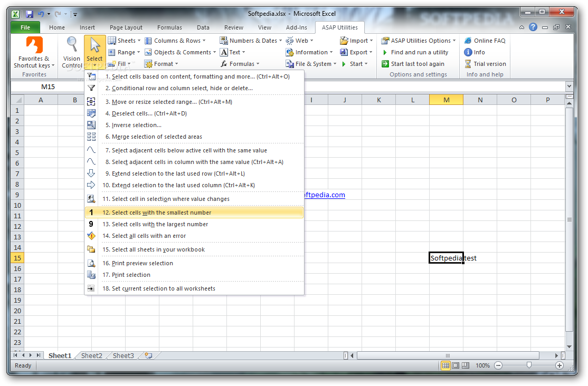Open the Range dropdown
Screen dimensions: 588x386
124,52
